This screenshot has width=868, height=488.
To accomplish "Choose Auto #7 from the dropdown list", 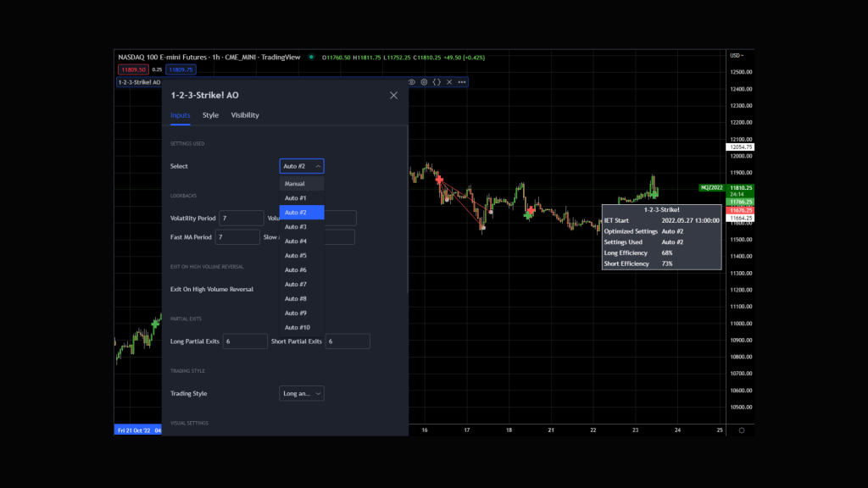I will click(x=302, y=285).
